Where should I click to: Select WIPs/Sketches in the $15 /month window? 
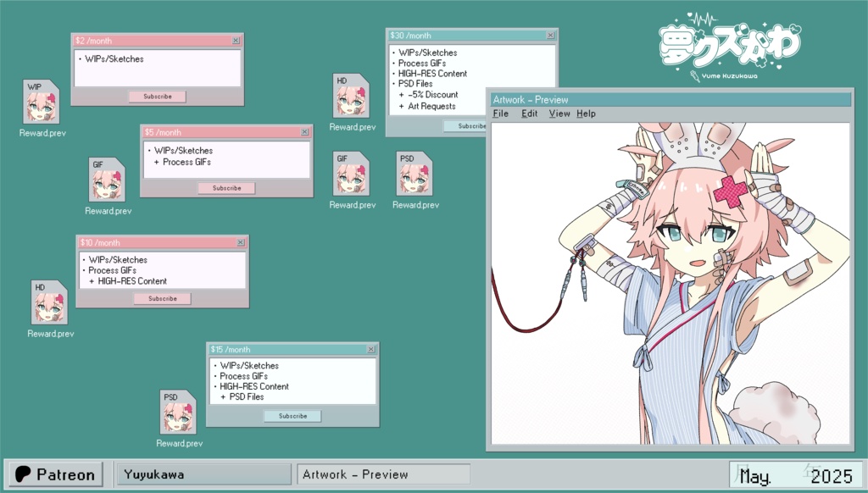tap(249, 365)
